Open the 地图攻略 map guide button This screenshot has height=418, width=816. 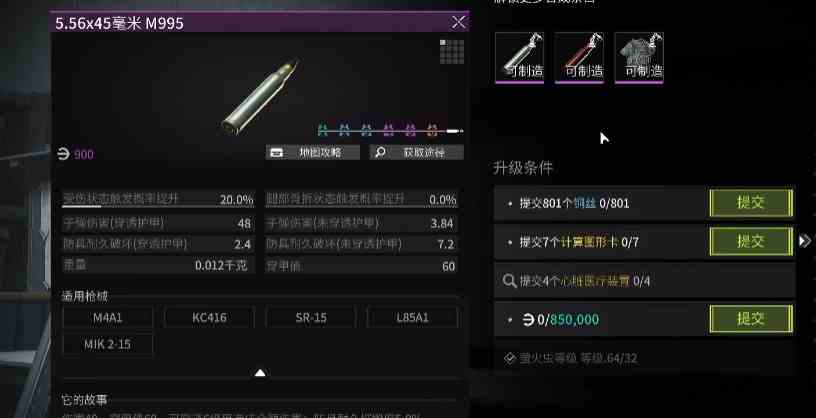[313, 153]
